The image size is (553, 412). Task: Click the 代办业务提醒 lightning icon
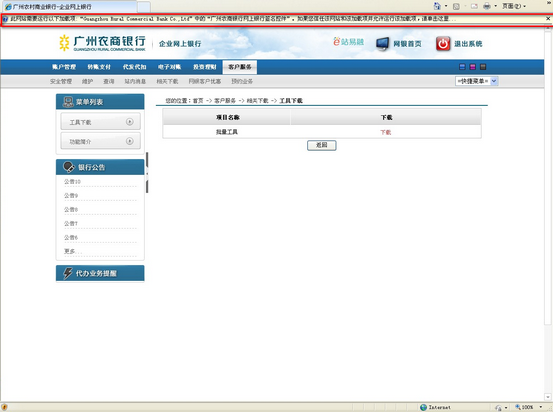67,273
